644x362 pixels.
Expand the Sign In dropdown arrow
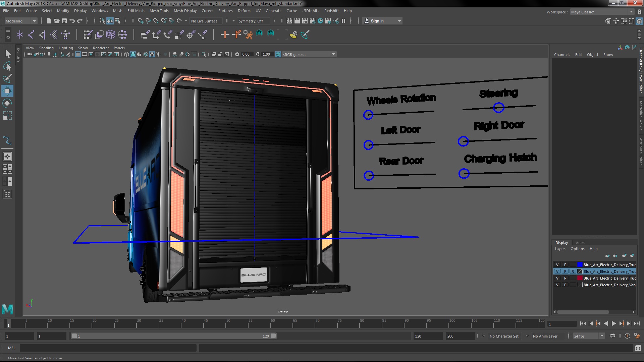click(x=399, y=21)
